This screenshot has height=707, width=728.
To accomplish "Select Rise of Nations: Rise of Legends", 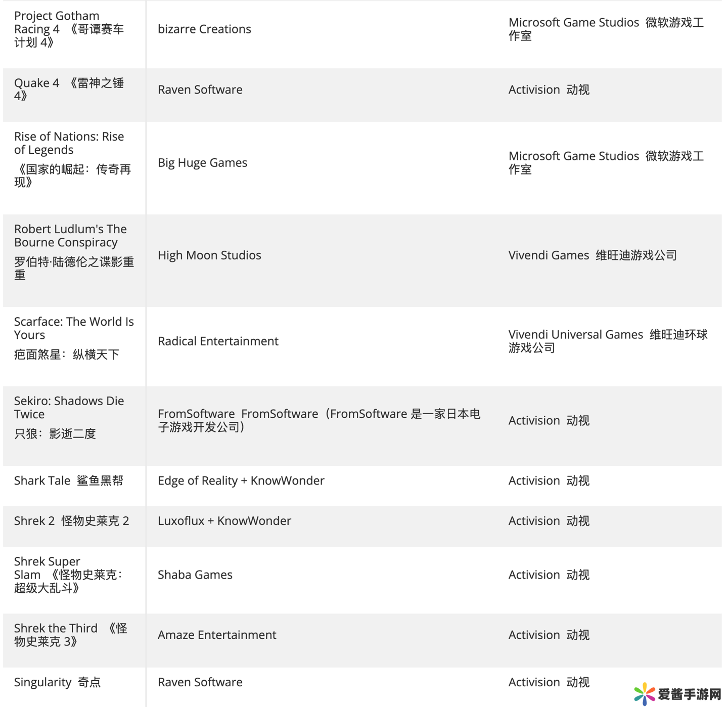I will click(x=69, y=143).
